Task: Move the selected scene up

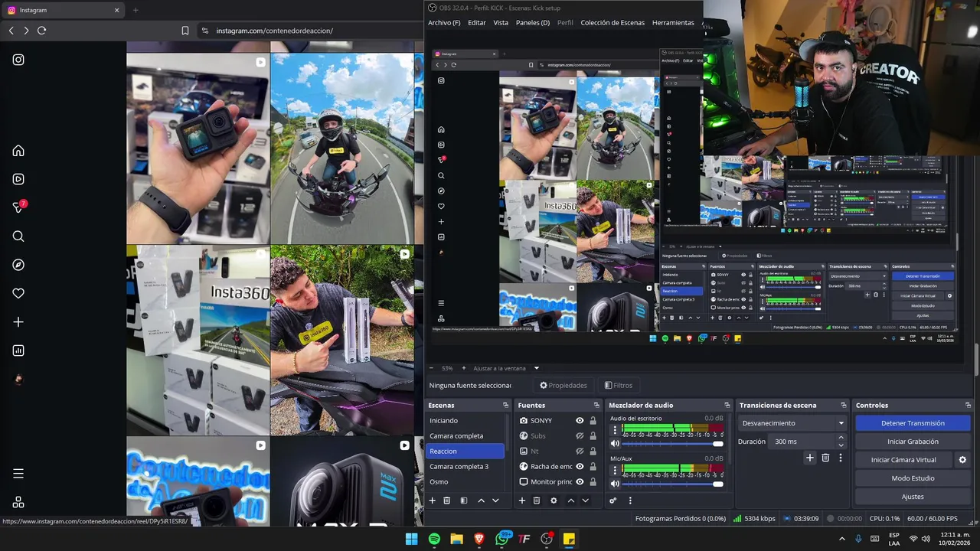Action: click(481, 500)
